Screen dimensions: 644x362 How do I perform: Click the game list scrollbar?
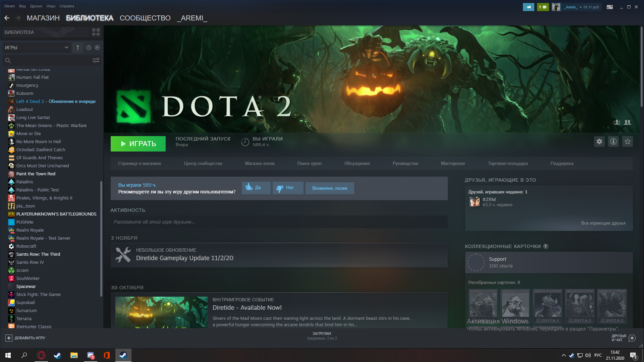pos(101,239)
